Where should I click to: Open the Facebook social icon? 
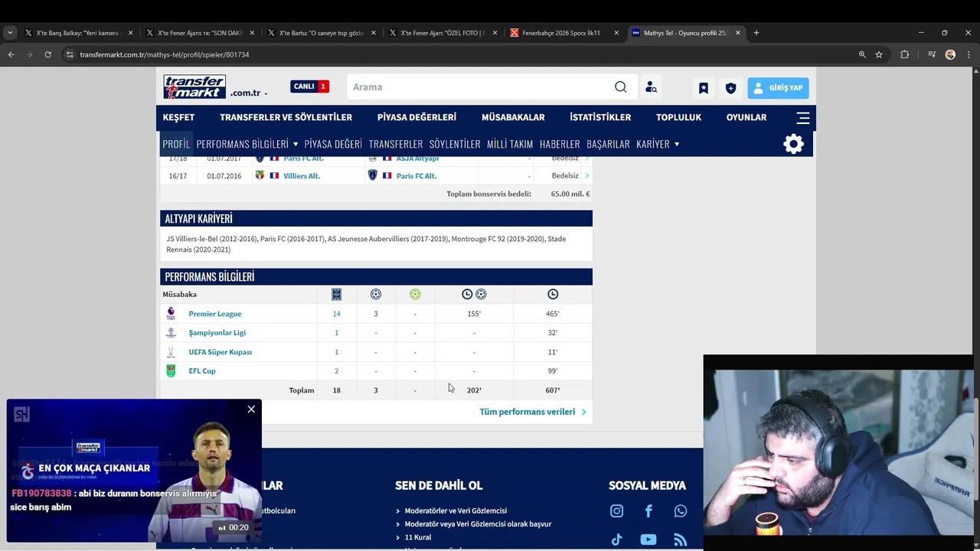(x=648, y=511)
